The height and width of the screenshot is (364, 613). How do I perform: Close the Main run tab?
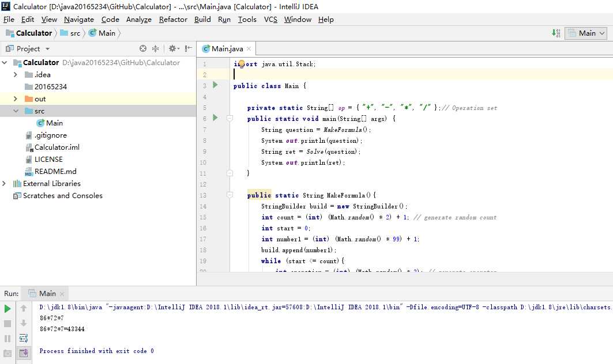coord(62,294)
